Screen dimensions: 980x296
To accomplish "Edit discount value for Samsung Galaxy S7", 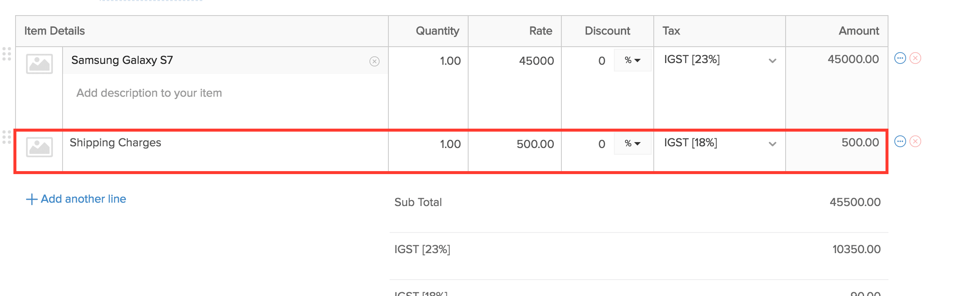I will [592, 61].
